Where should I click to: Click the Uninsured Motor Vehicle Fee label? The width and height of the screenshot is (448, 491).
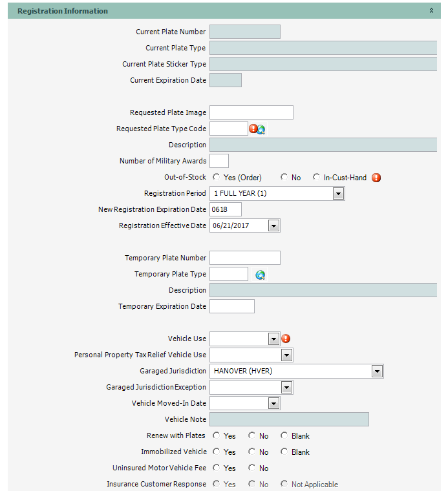click(x=159, y=468)
